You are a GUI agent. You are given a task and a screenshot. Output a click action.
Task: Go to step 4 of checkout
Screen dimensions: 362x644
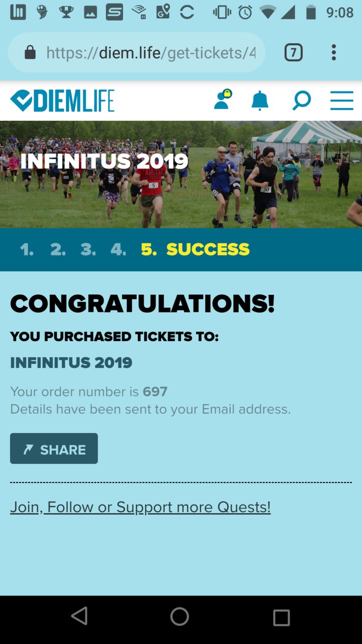119,250
